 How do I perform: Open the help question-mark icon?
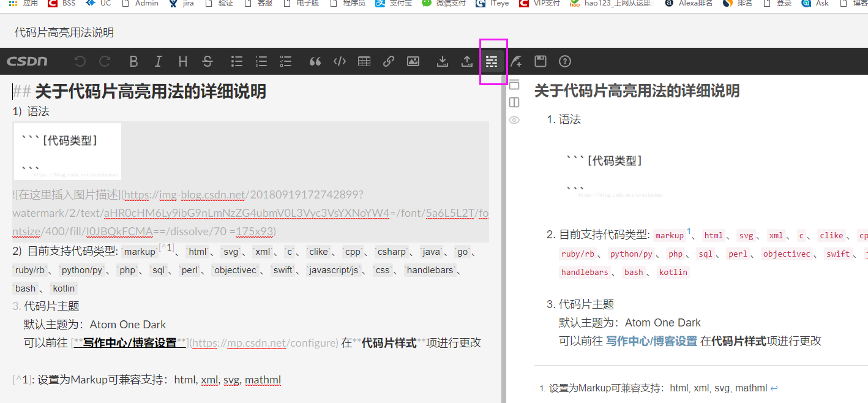(x=565, y=61)
